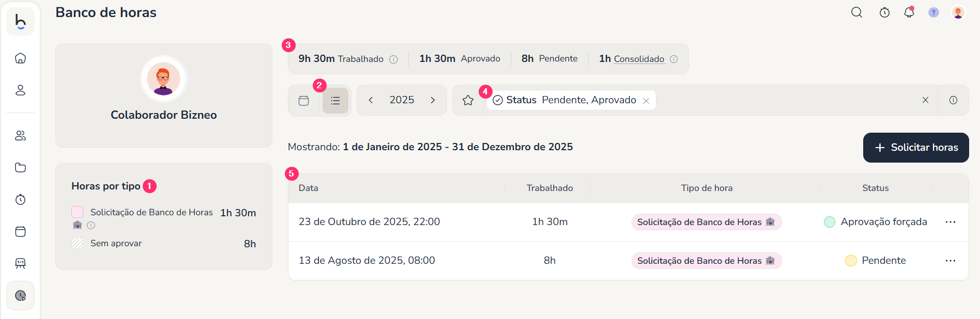Click pink Solicitação de Banco de Horas swatch
This screenshot has height=319, width=980.
click(x=78, y=212)
